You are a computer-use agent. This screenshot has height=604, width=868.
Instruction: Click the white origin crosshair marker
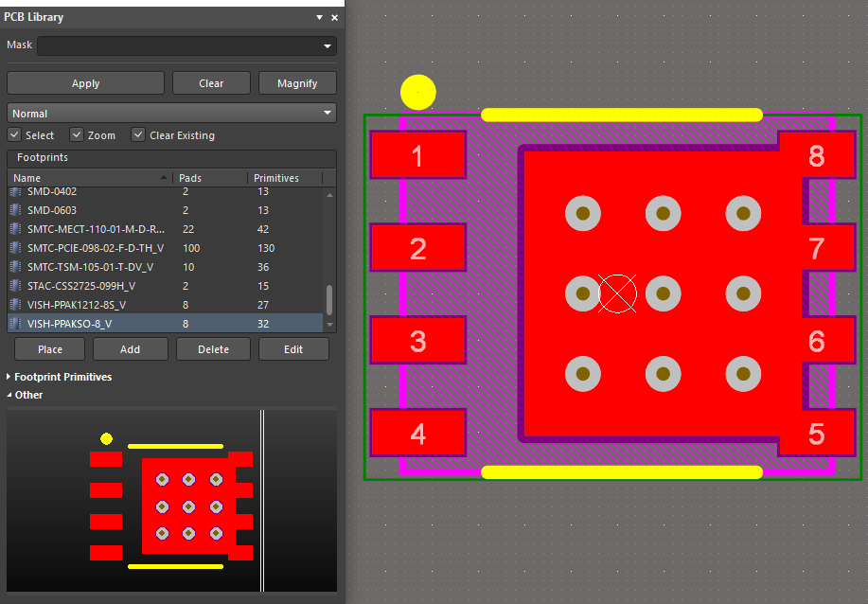tap(617, 293)
